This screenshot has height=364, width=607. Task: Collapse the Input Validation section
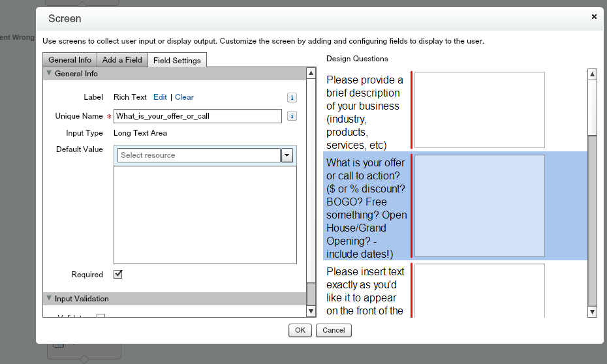point(49,299)
